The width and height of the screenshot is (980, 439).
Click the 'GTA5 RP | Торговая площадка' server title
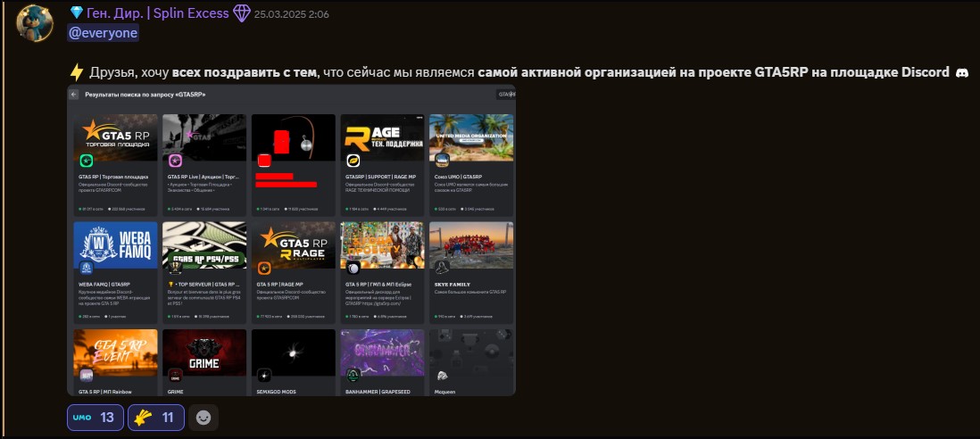[113, 178]
